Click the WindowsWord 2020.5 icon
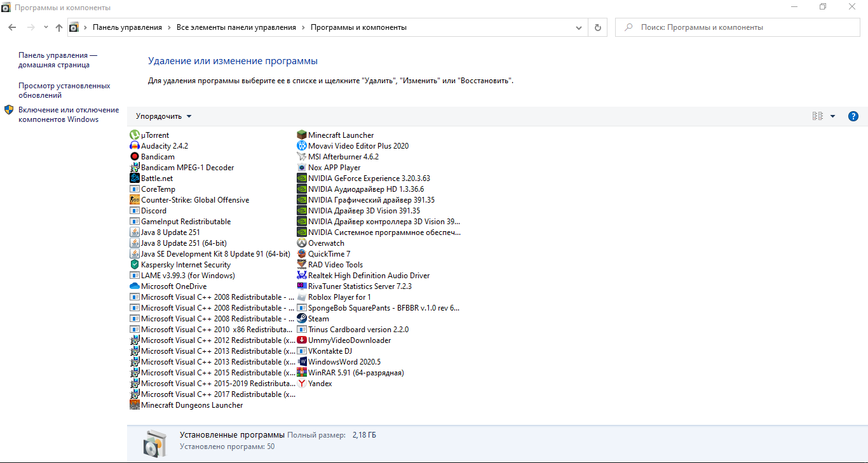The height and width of the screenshot is (463, 868). point(302,361)
